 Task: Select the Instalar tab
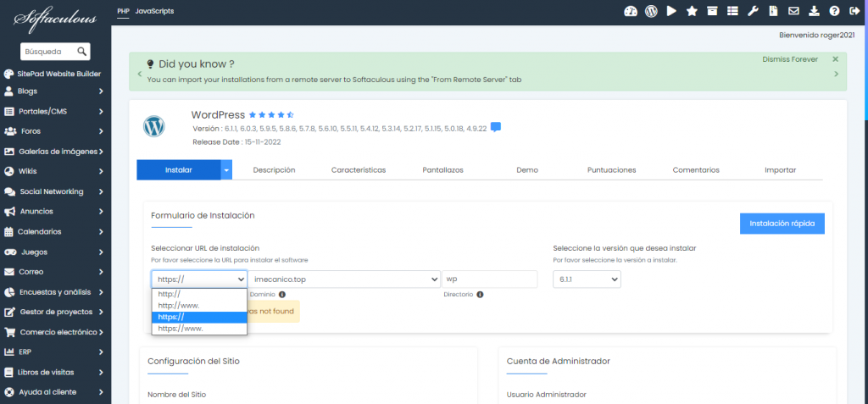pyautogui.click(x=179, y=170)
